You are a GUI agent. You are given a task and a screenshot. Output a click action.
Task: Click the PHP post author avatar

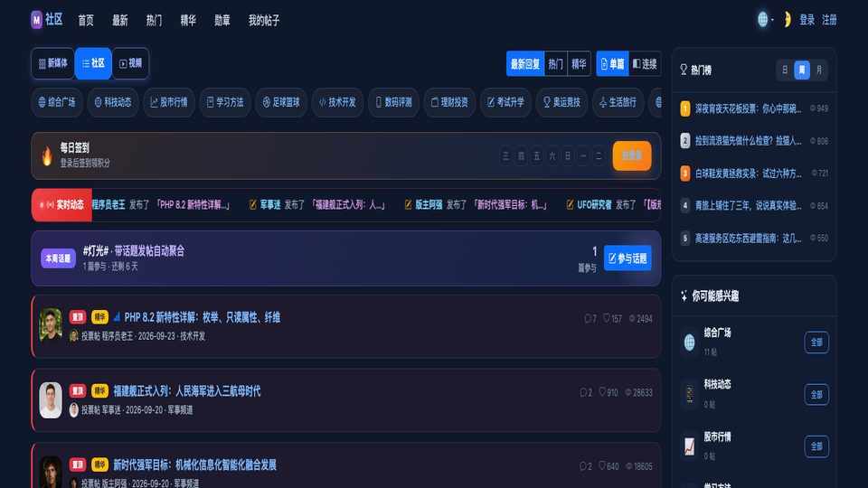coord(51,324)
